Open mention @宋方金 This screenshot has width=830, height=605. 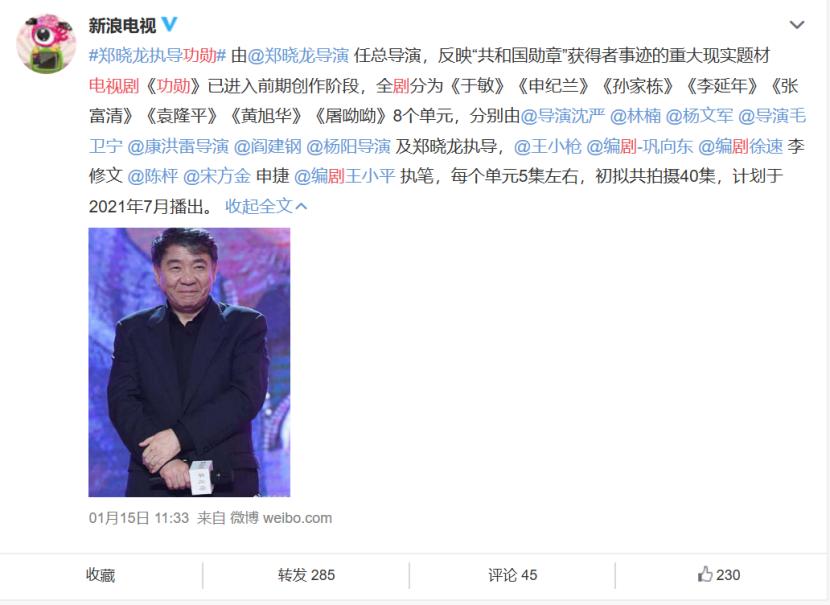[216, 176]
